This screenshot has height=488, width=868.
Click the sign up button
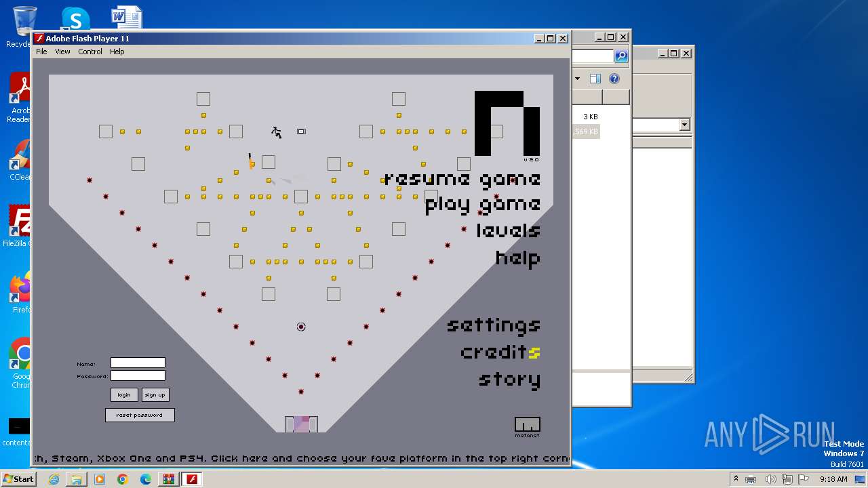[x=155, y=394]
